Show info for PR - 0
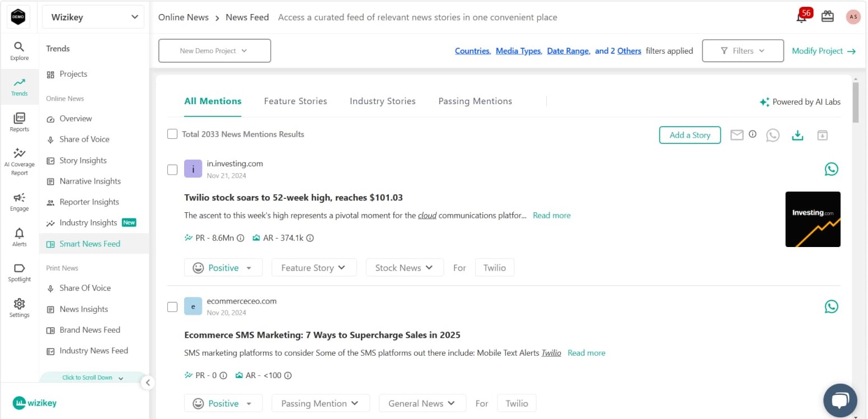Viewport: 868px width, 419px height. click(223, 376)
